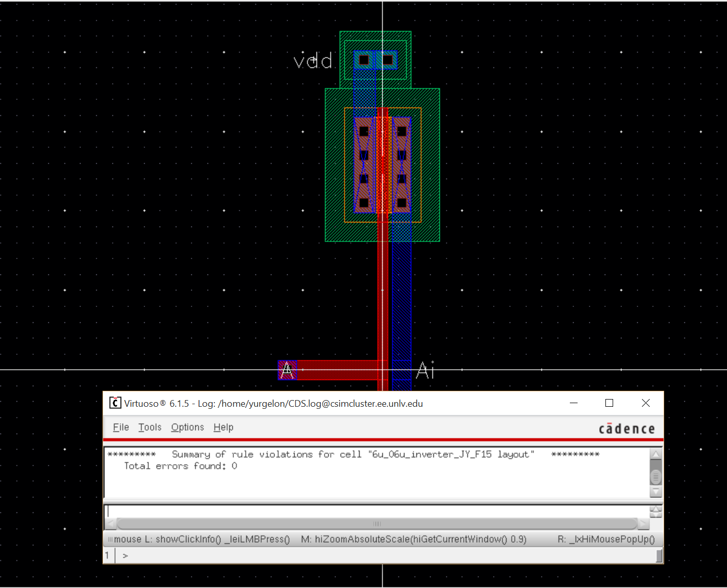Screen dimensions: 727x588
Task: Click the Virtuoso app icon in title bar
Action: coord(115,403)
